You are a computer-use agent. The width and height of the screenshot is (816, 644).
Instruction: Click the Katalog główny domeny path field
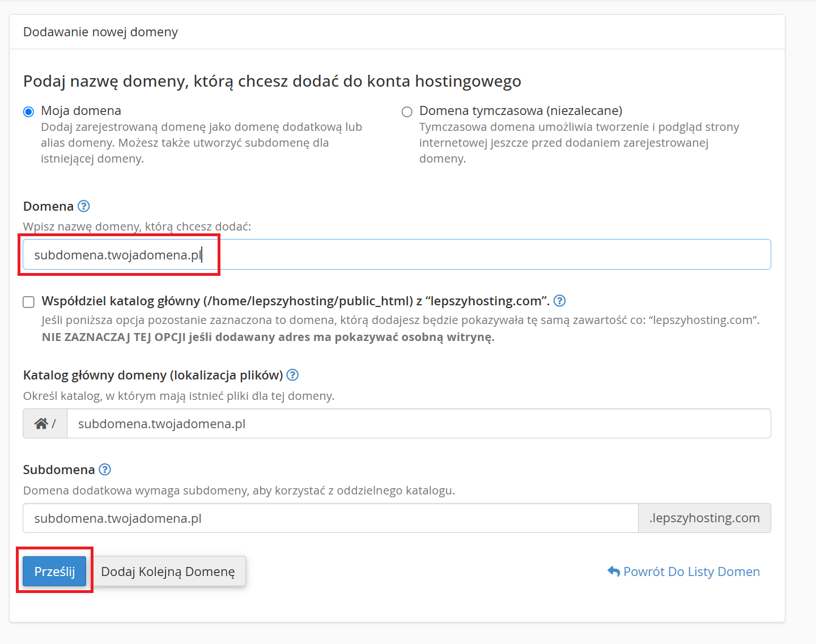(419, 424)
